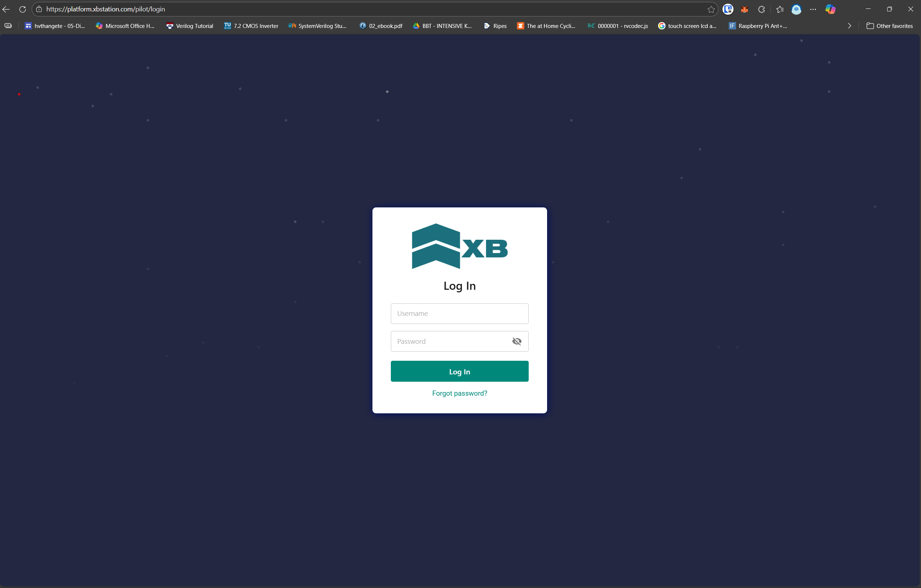Add page to favorites star icon
Viewport: 921px width, 588px height.
[711, 9]
